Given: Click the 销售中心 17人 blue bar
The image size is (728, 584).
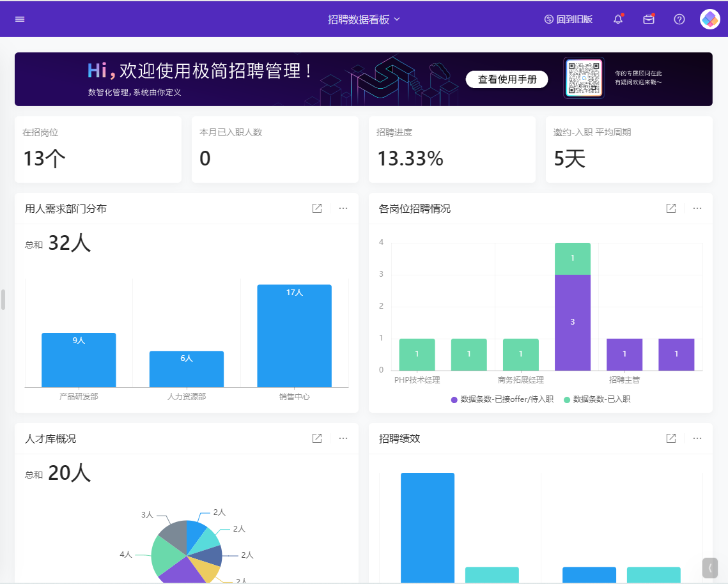Looking at the screenshot, I should [293, 335].
